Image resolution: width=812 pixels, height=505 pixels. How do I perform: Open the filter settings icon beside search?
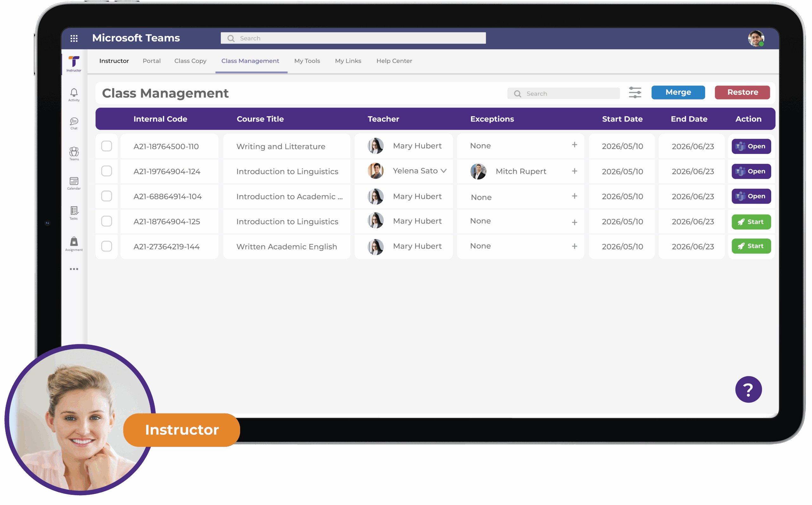pyautogui.click(x=635, y=93)
